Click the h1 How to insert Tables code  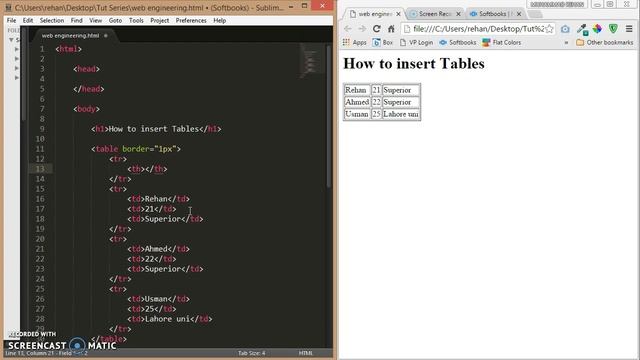click(156, 129)
